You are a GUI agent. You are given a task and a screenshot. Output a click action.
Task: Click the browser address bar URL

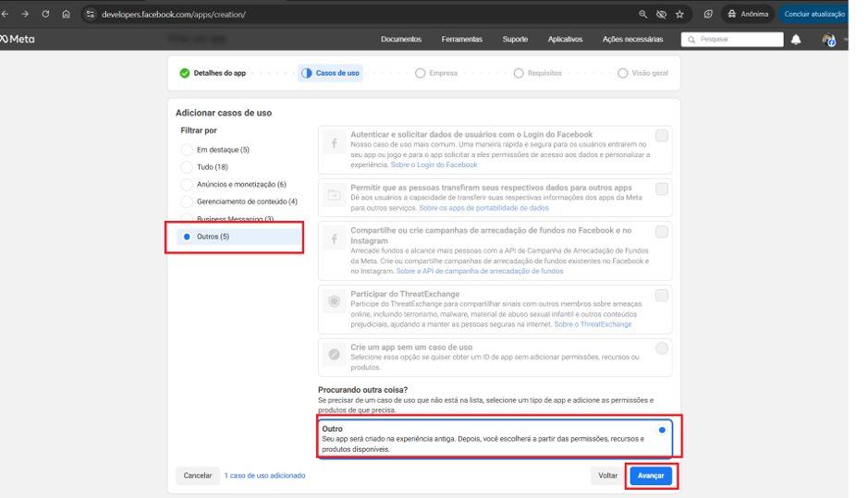173,15
